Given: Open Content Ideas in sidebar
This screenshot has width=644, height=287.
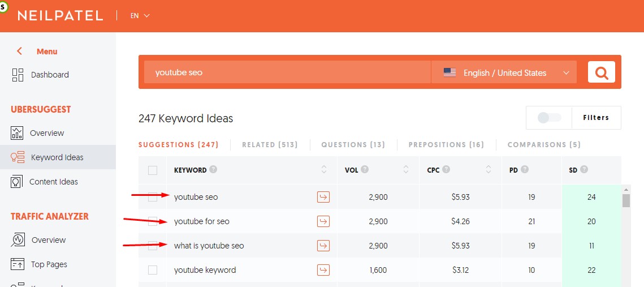Looking at the screenshot, I should click(53, 182).
